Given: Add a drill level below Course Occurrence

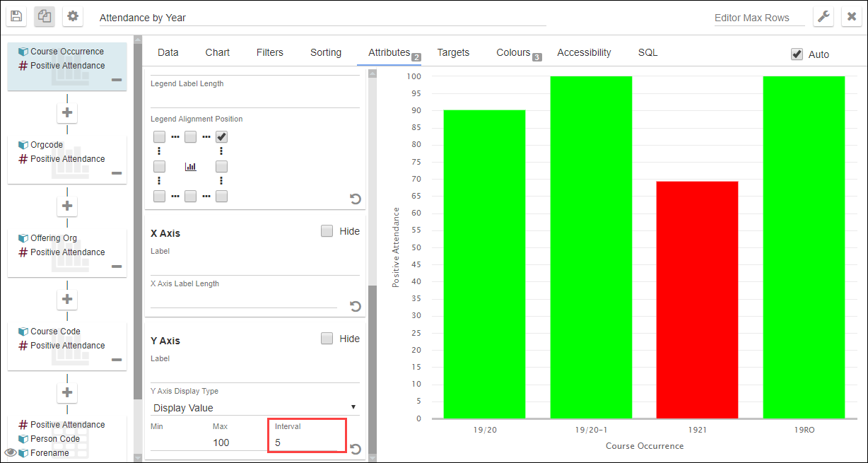Looking at the screenshot, I should tap(67, 112).
